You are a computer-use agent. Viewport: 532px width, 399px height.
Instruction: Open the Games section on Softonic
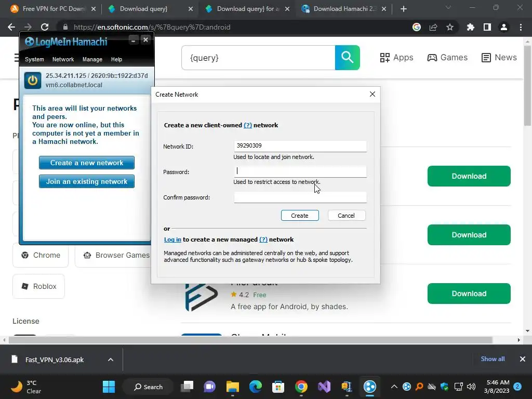447,58
